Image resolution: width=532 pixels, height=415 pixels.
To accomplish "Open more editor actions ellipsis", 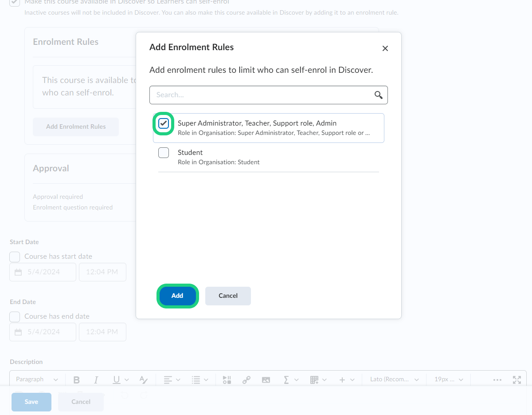I will point(497,380).
